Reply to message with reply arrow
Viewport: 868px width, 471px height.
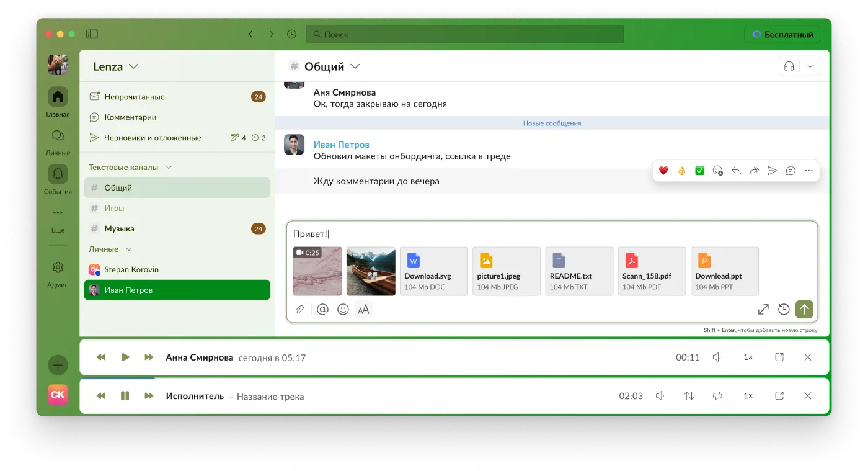click(736, 171)
